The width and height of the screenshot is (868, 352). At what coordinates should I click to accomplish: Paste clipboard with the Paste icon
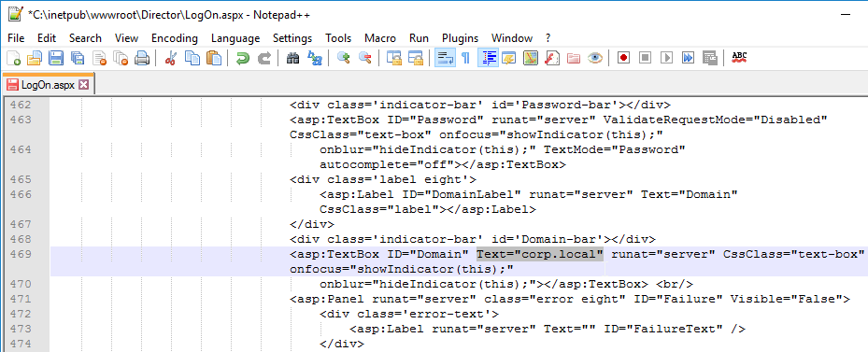point(214,58)
